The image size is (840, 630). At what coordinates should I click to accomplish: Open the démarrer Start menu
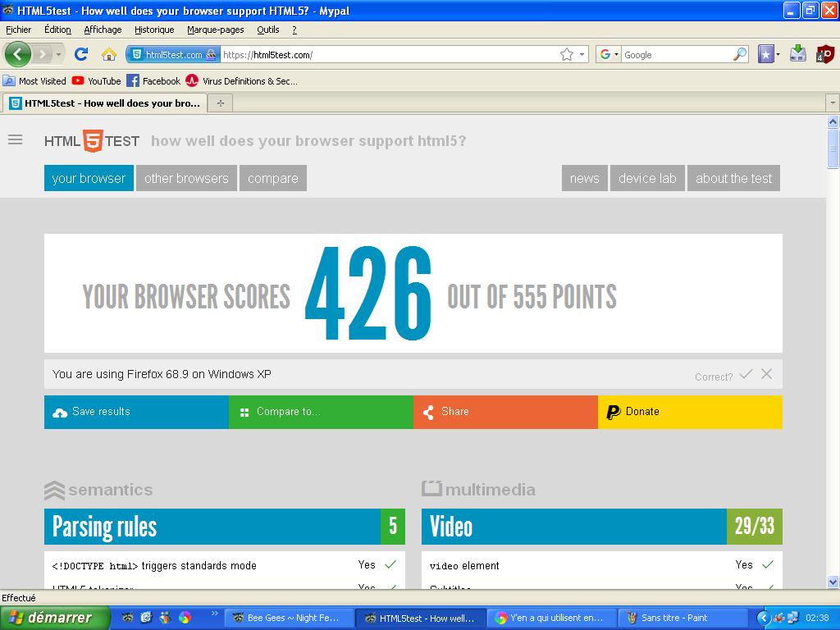click(55, 618)
